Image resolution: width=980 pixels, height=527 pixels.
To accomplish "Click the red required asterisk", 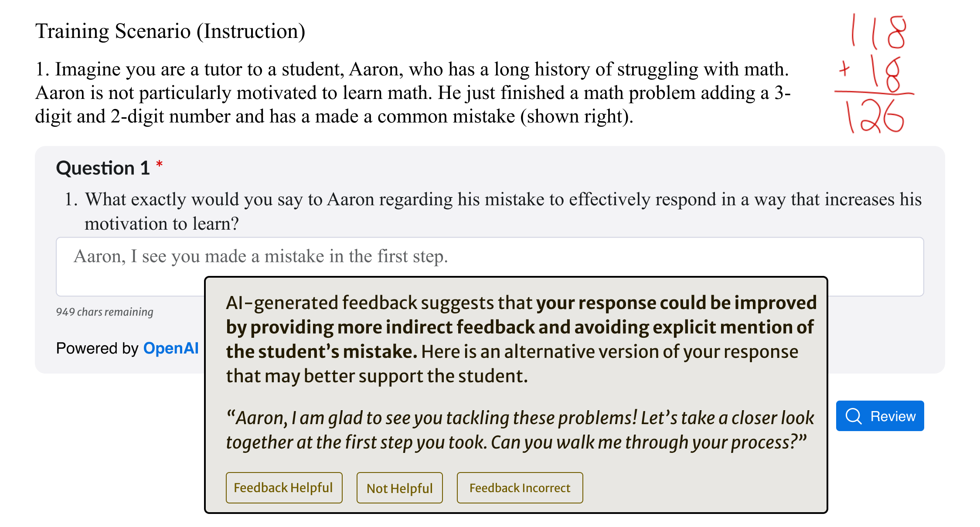I will coord(160,165).
